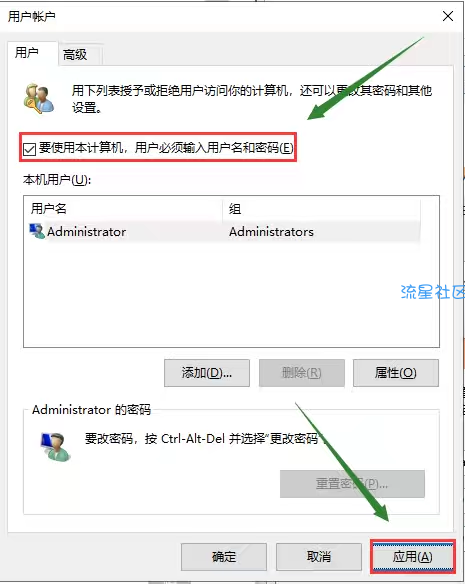Image resolution: width=465 pixels, height=584 pixels.
Task: Click the 重置密码(P)... button
Action: (352, 484)
